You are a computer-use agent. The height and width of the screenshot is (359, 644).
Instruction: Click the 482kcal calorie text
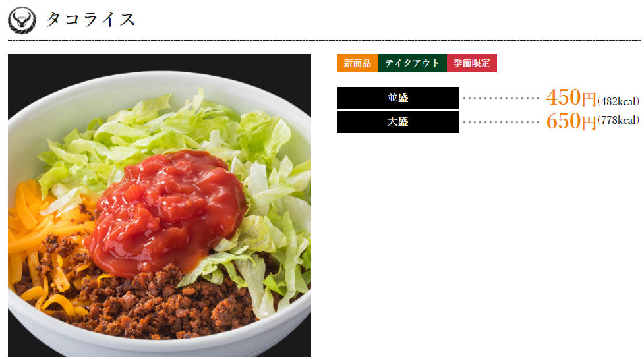point(618,101)
